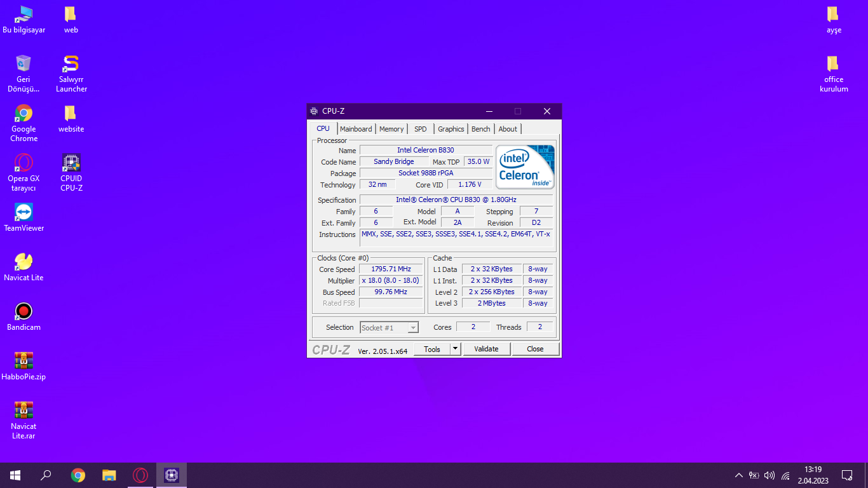
Task: Select CPU-Z taskbar button
Action: tap(172, 475)
